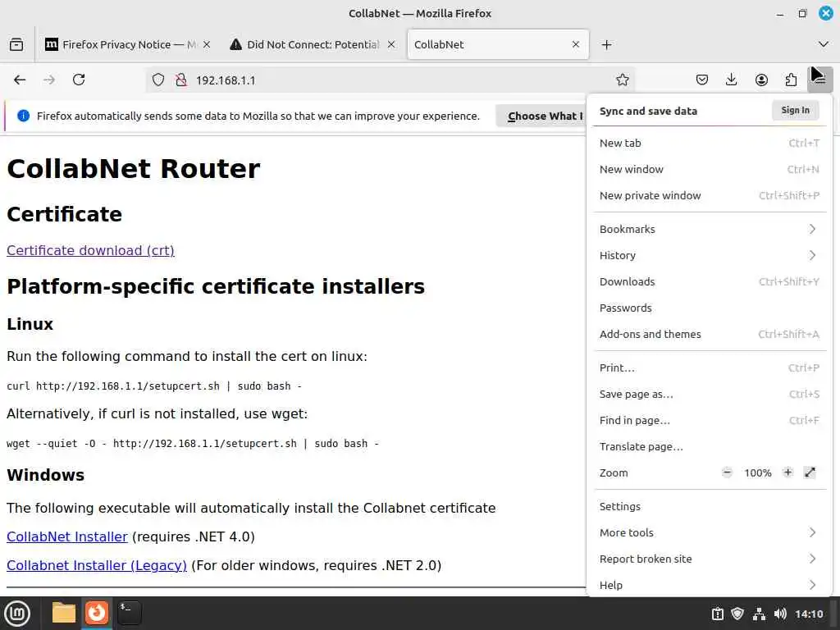Open Passwords from the menu

(710, 308)
